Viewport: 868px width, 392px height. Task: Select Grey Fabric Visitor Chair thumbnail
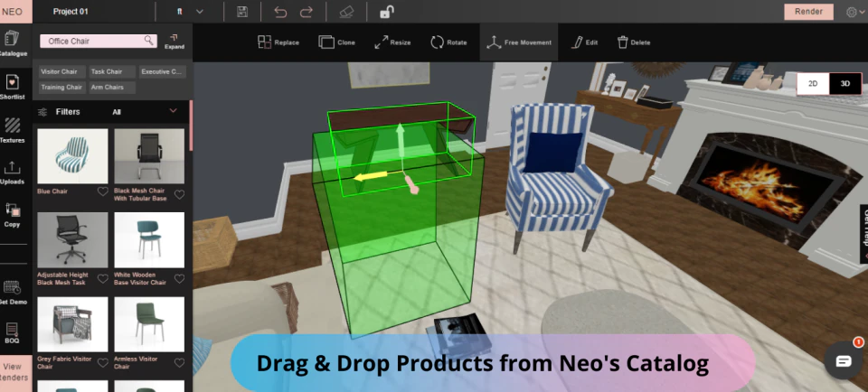pos(72,324)
